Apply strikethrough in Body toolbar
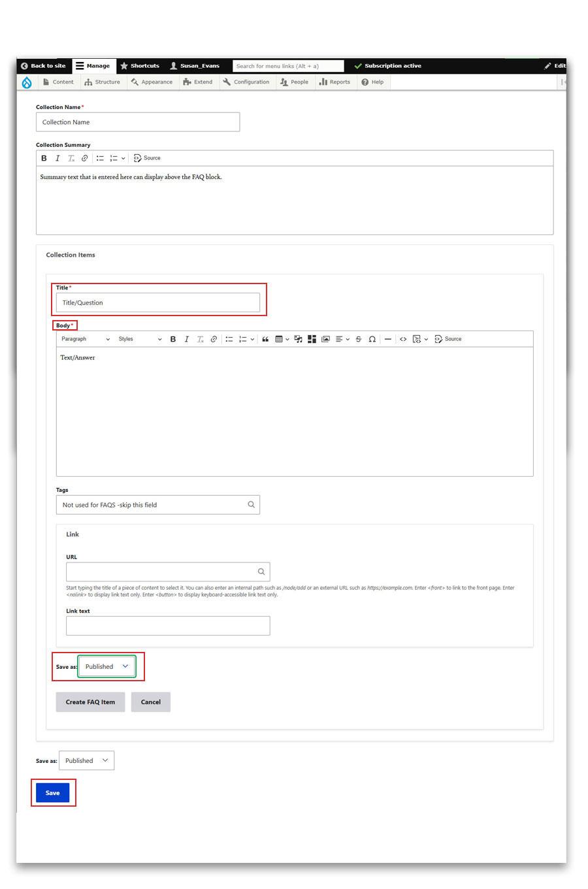 [358, 339]
